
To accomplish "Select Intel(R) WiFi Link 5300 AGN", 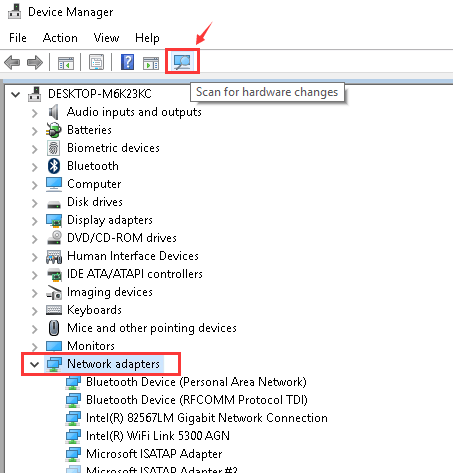I will tap(158, 435).
